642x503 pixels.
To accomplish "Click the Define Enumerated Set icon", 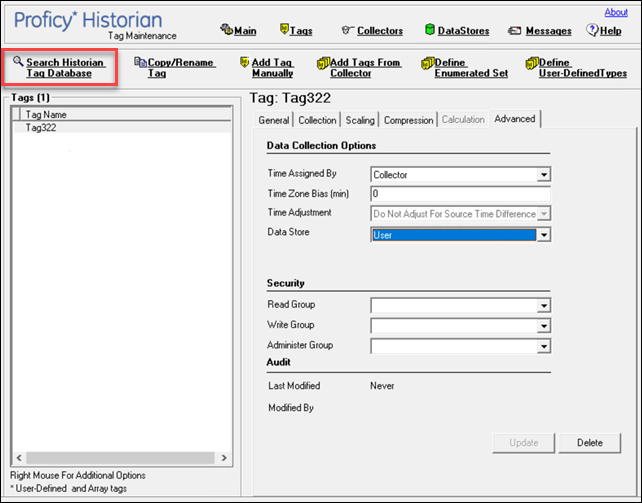I will pos(428,63).
